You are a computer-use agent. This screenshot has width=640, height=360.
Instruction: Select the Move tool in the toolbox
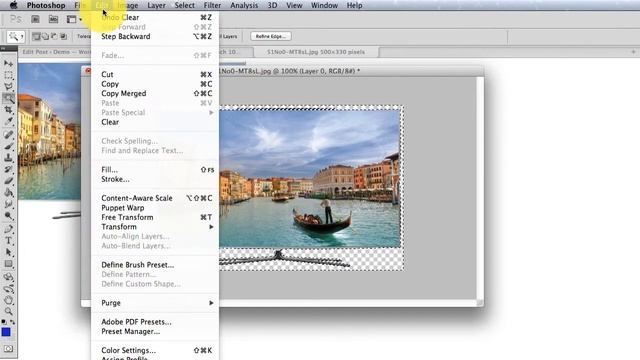click(x=9, y=64)
